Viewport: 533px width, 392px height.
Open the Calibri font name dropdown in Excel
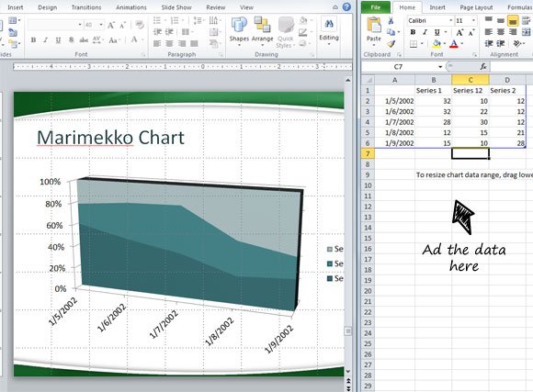(x=450, y=21)
